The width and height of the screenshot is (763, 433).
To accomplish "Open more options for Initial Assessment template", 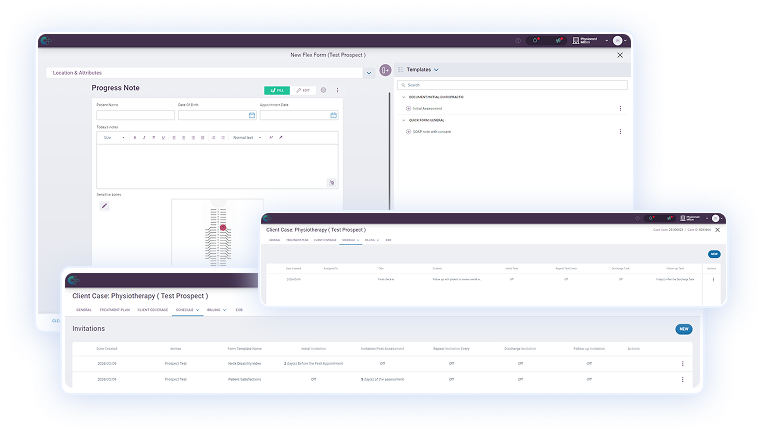I will pos(620,108).
